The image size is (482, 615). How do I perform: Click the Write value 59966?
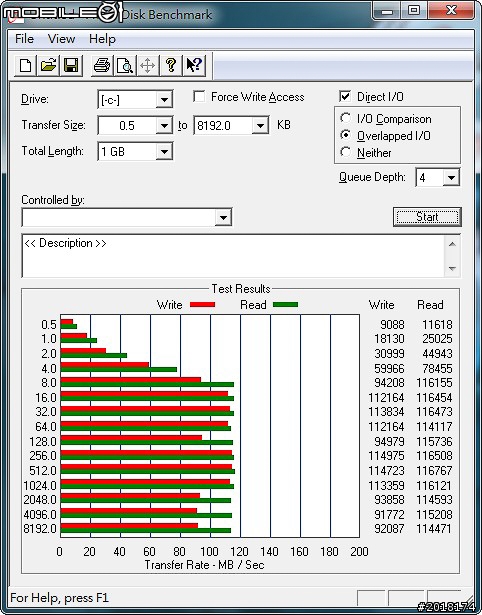pyautogui.click(x=389, y=368)
